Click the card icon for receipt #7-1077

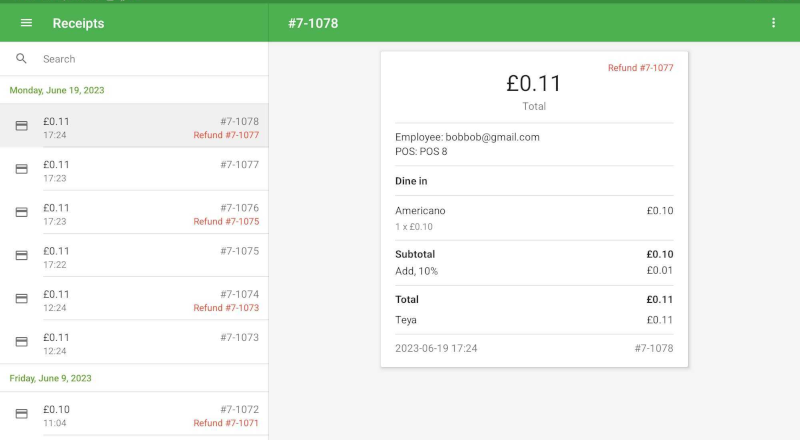[x=21, y=169]
